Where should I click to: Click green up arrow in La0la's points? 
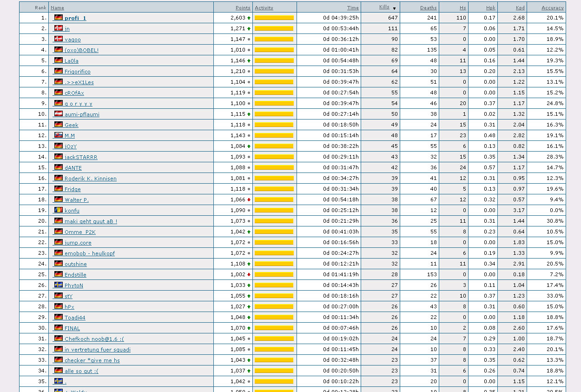click(x=249, y=61)
